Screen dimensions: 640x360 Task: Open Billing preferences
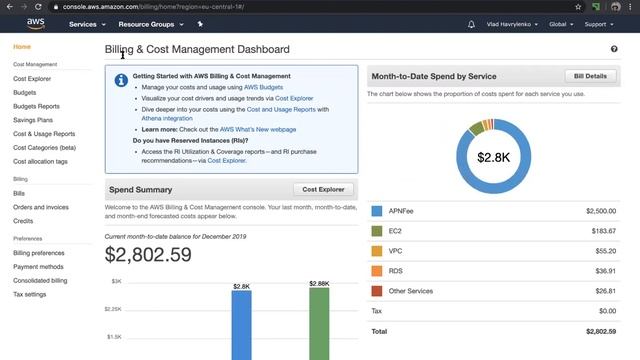[39, 253]
